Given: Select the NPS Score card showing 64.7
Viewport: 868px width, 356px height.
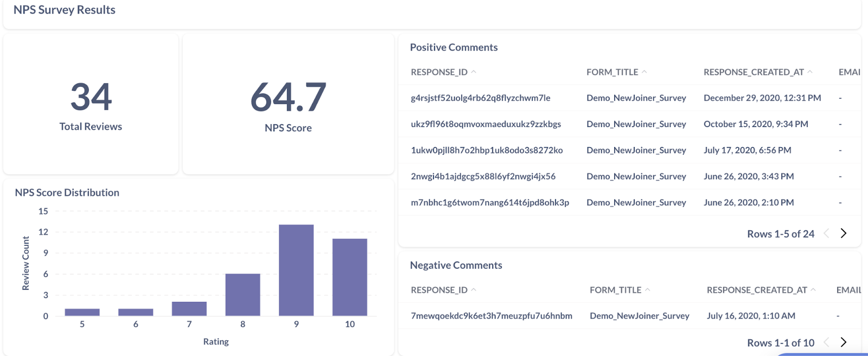Looking at the screenshot, I should pyautogui.click(x=288, y=106).
